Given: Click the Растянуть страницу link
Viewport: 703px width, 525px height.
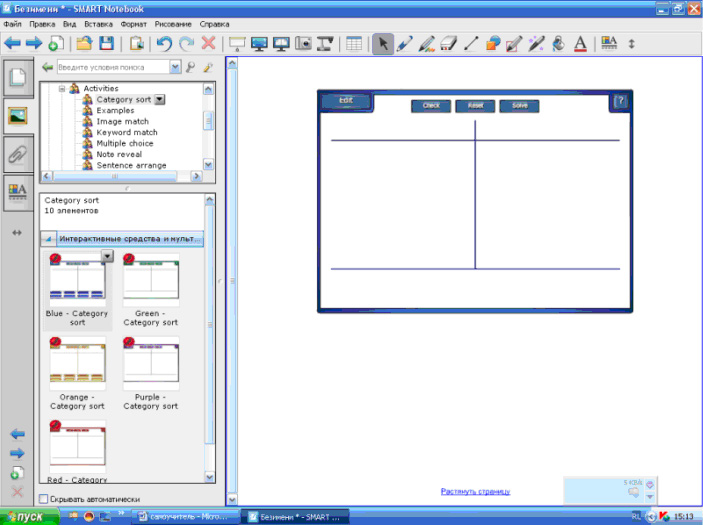Looking at the screenshot, I should (x=475, y=491).
